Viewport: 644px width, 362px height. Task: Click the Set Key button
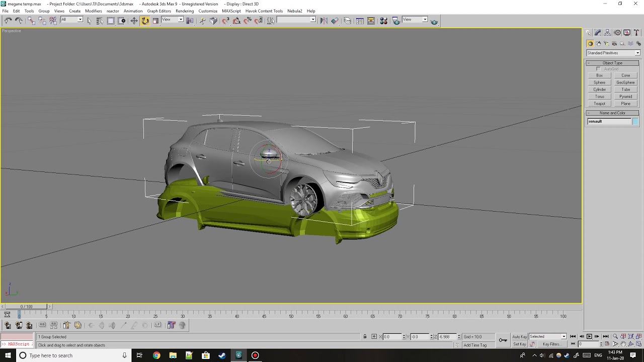(519, 344)
